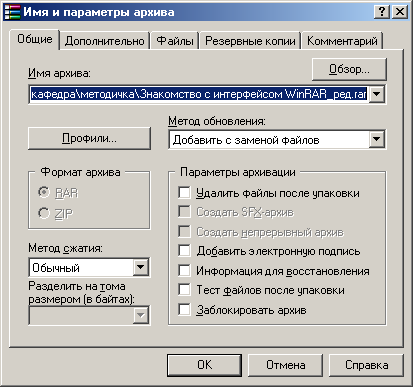The height and width of the screenshot is (387, 413).
Task: Enable Тест файлов после упаковки
Action: (184, 290)
